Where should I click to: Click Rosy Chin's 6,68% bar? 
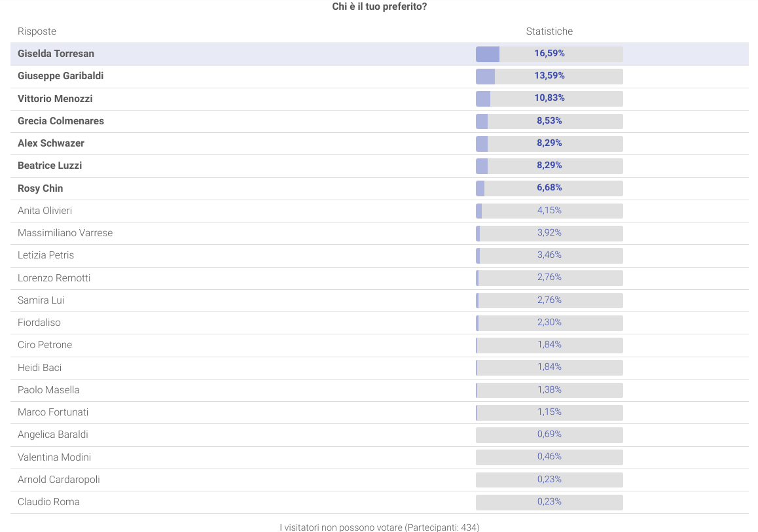[x=549, y=188]
